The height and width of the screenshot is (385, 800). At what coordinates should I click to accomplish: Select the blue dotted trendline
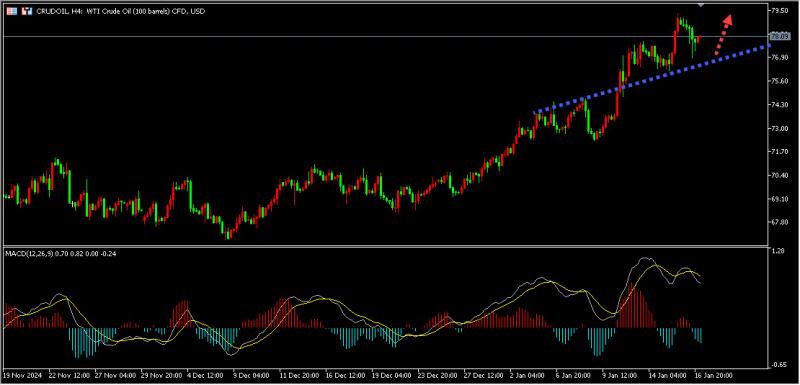[652, 79]
